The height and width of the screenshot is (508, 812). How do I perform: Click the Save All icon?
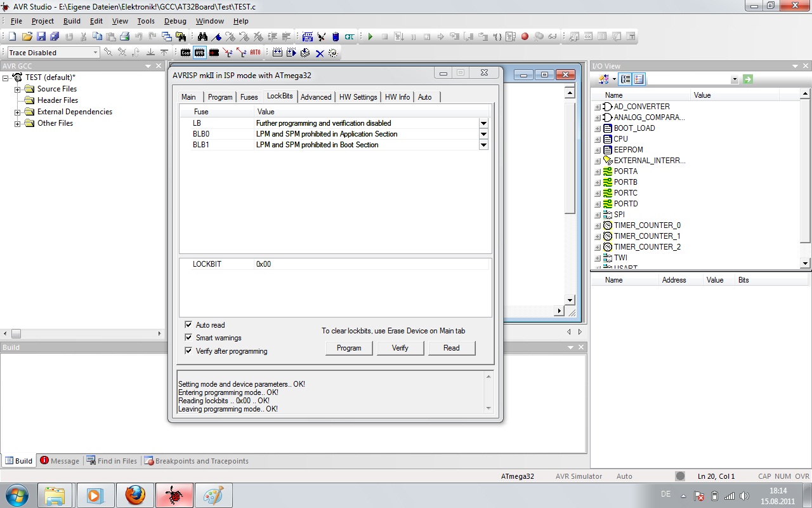tap(55, 37)
